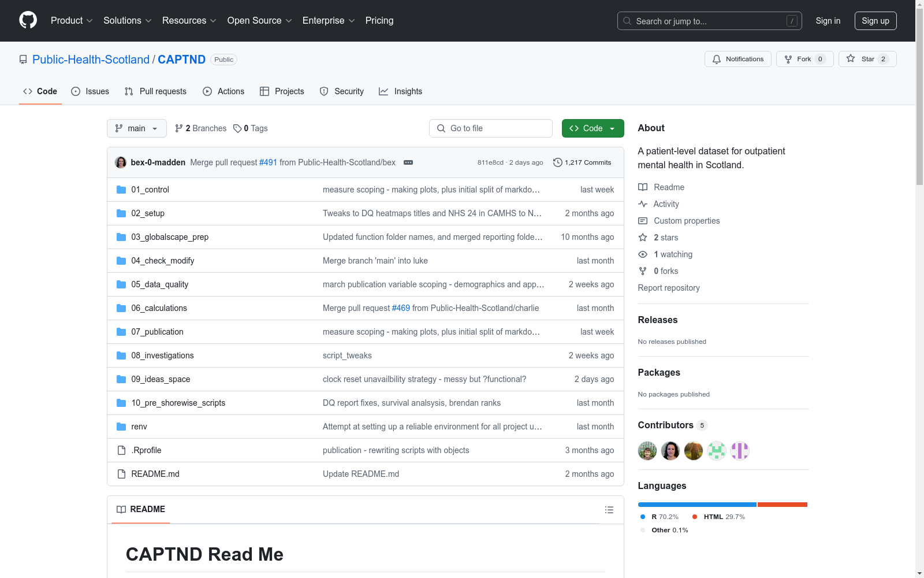
Task: Click history clock icon beside 1,217 Commits
Action: coord(557,162)
